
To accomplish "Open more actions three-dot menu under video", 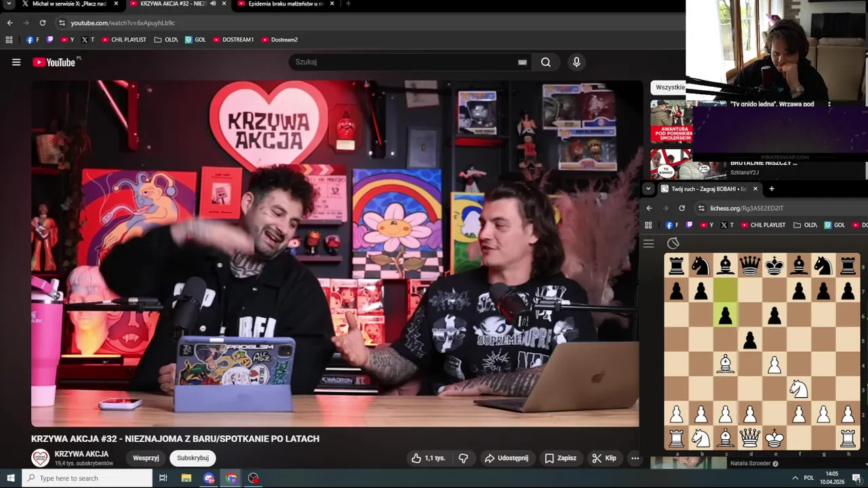I will pos(635,458).
